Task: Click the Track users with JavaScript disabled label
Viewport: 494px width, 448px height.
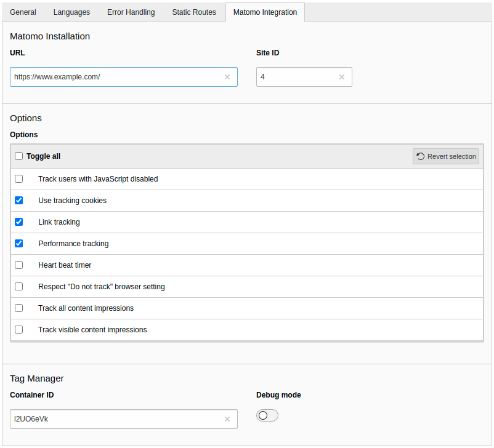Action: 98,179
